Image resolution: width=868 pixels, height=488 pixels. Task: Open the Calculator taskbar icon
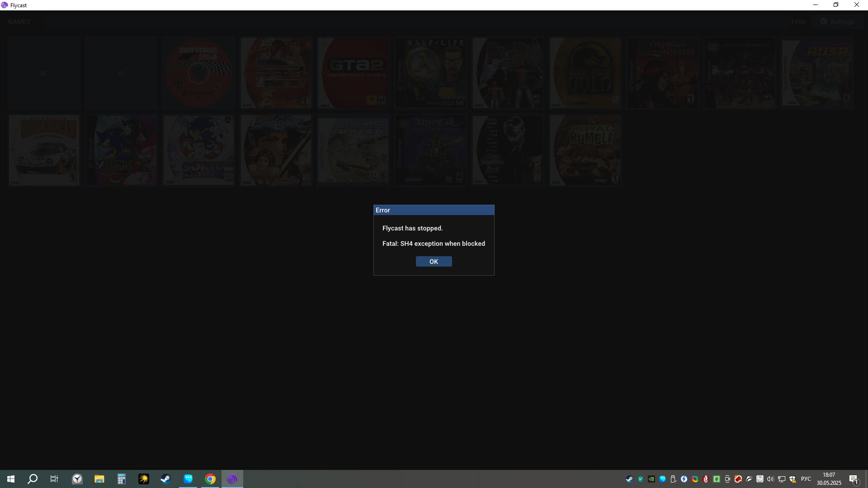point(121,479)
